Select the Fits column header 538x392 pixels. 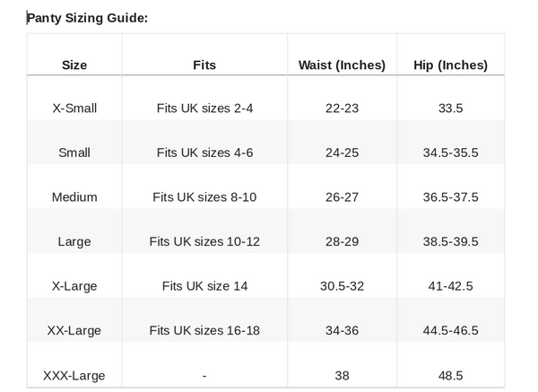pyautogui.click(x=204, y=65)
